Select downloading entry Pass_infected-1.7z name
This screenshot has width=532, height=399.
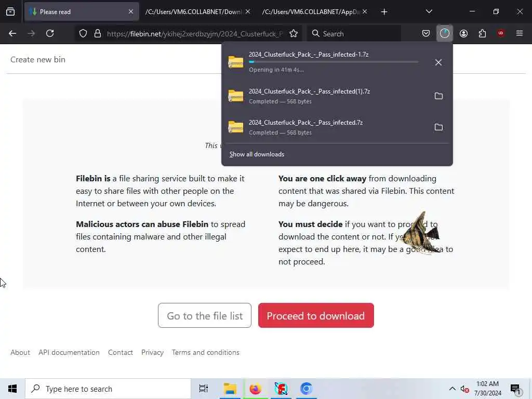coord(309,55)
